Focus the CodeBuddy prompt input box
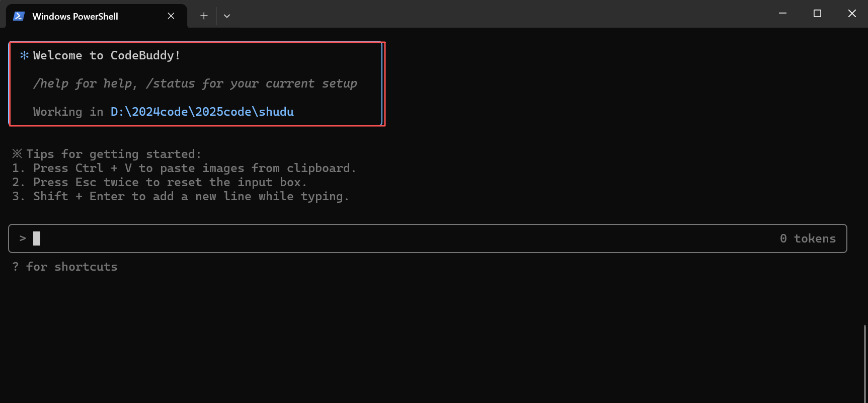The image size is (868, 403). 403,238
